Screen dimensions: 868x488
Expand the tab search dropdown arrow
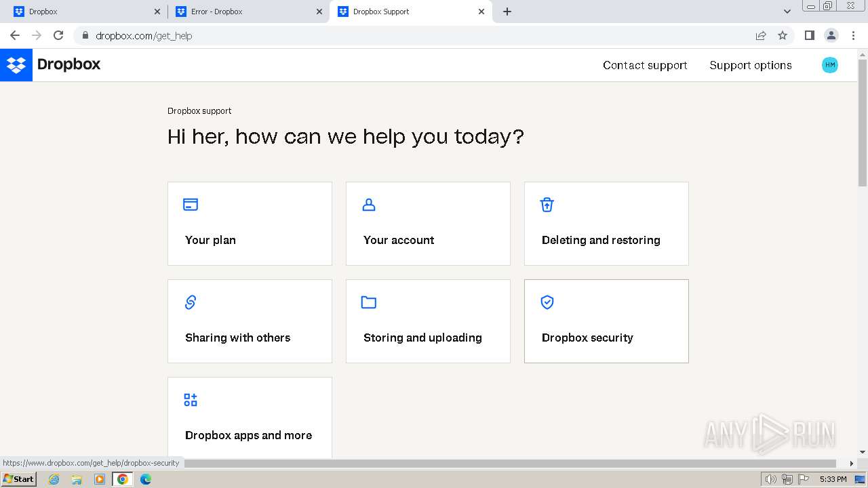click(x=787, y=12)
